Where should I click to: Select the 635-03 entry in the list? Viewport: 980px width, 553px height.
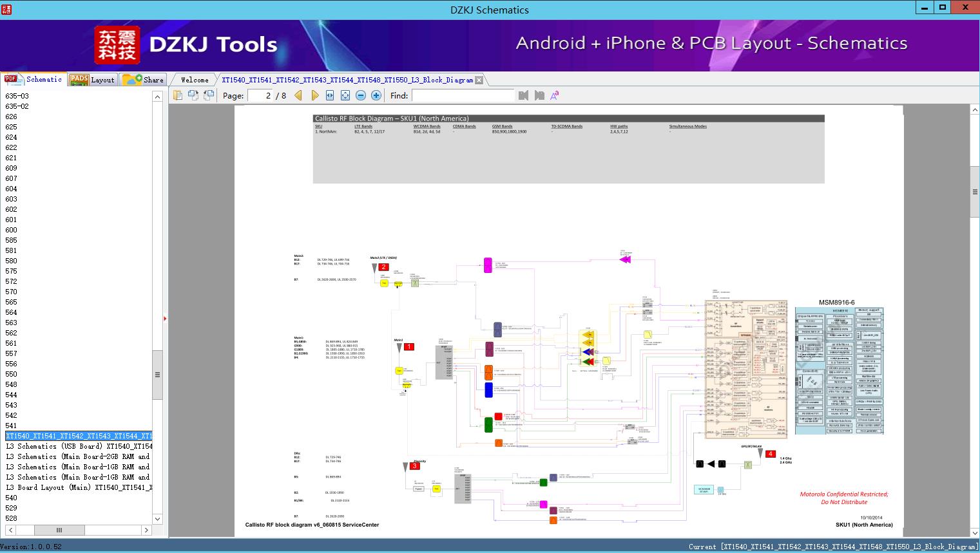(17, 96)
